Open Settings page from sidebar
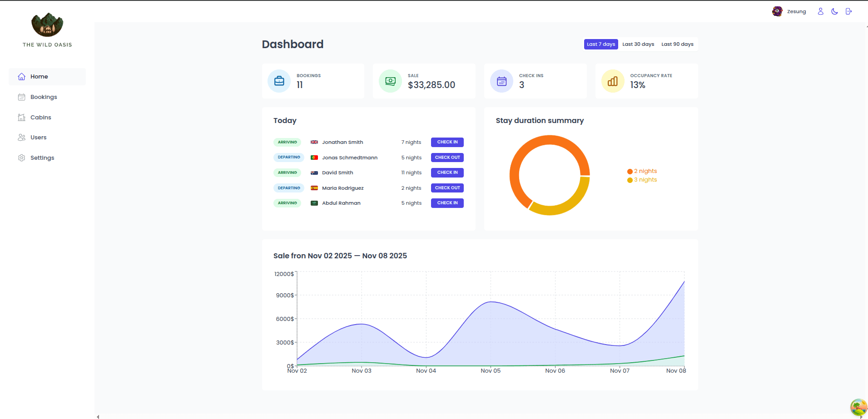 tap(47, 158)
